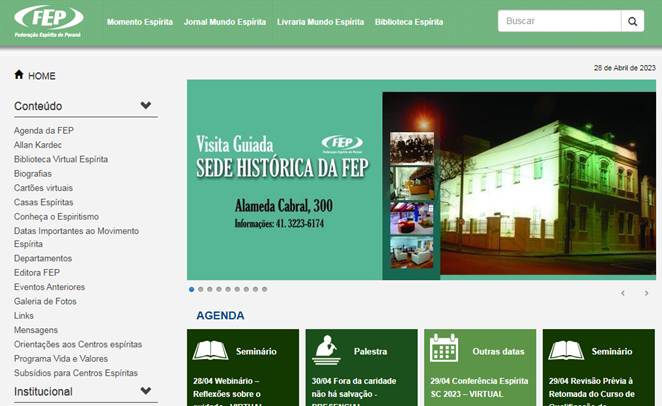The image size is (662, 406).
Task: Open Allan Kardec link
Action: click(x=38, y=145)
